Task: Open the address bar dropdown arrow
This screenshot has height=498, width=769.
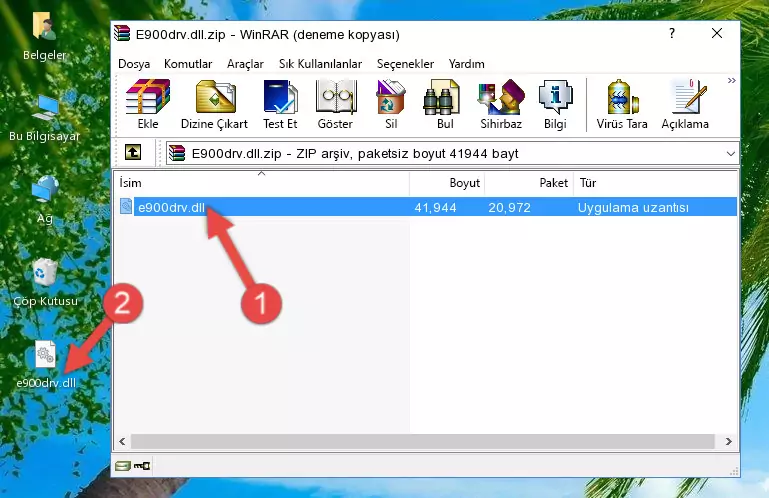Action: pyautogui.click(x=730, y=154)
